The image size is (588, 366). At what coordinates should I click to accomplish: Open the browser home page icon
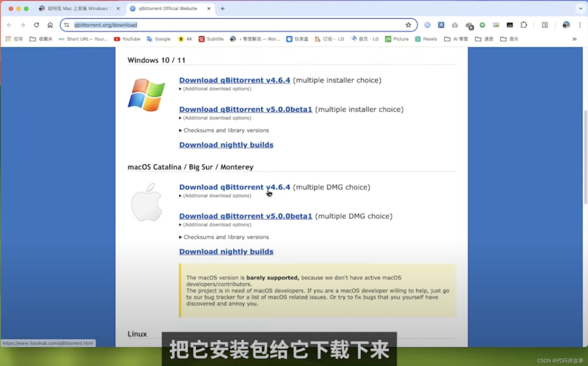[50, 25]
